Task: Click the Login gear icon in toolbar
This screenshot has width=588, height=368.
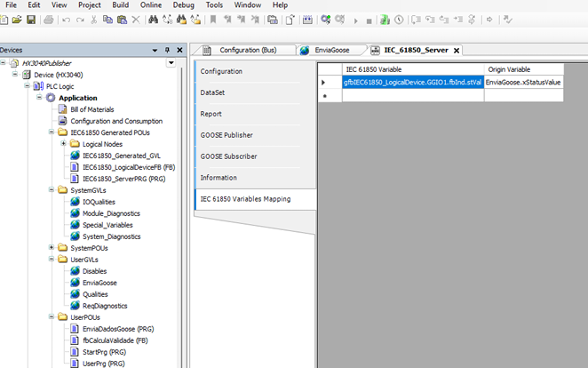Action: point(326,20)
